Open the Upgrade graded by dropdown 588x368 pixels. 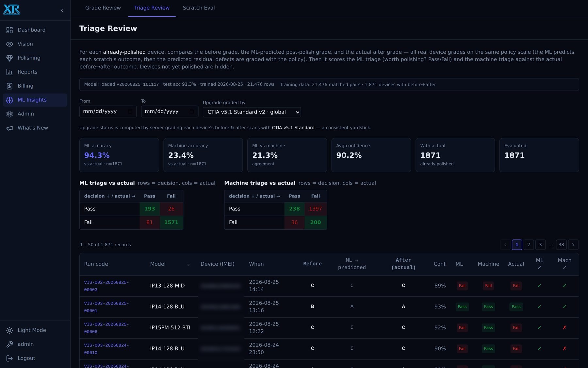[252, 112]
